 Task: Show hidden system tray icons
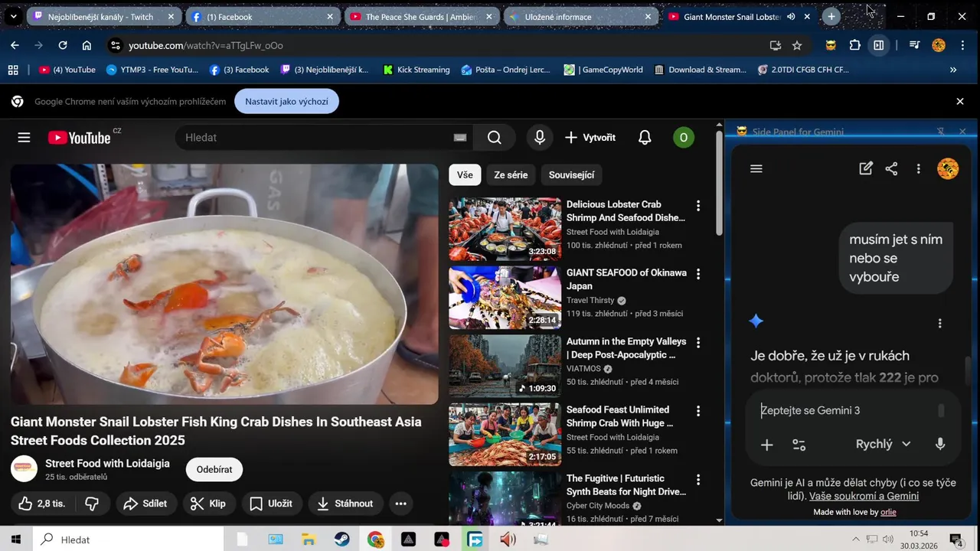[x=856, y=540]
